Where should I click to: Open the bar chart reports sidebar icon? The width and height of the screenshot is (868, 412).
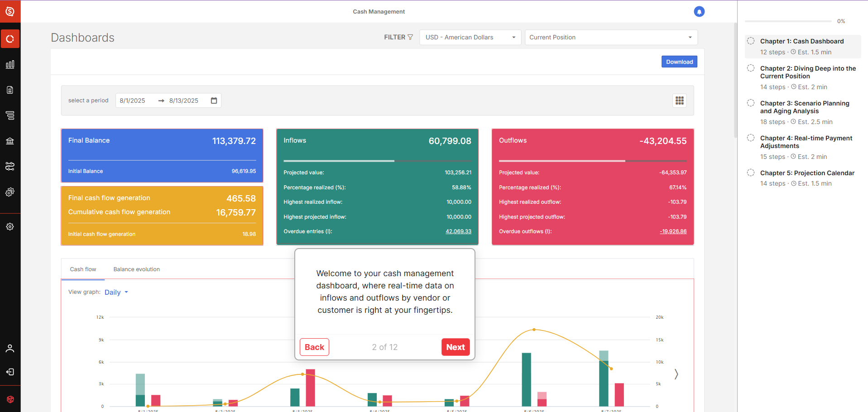(x=10, y=64)
